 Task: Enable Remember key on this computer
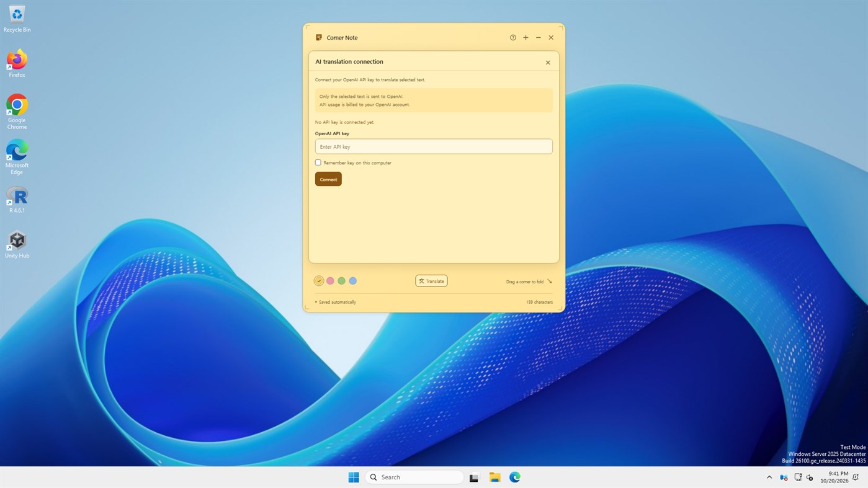[x=318, y=162]
